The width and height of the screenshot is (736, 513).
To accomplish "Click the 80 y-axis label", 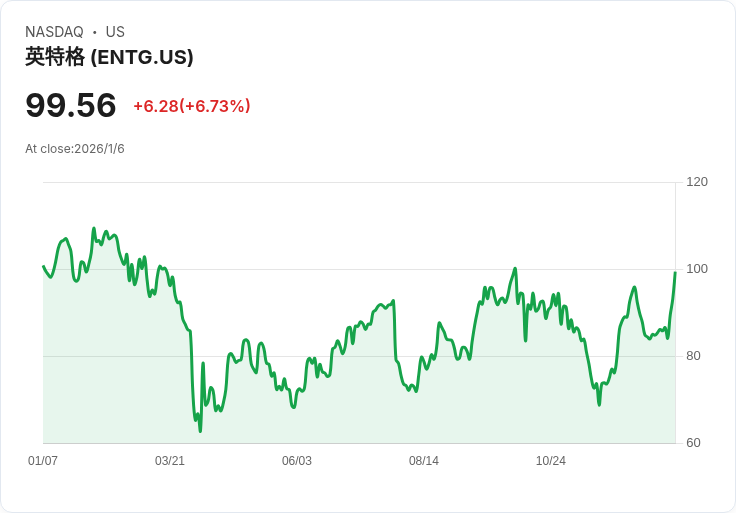I will point(693,356).
